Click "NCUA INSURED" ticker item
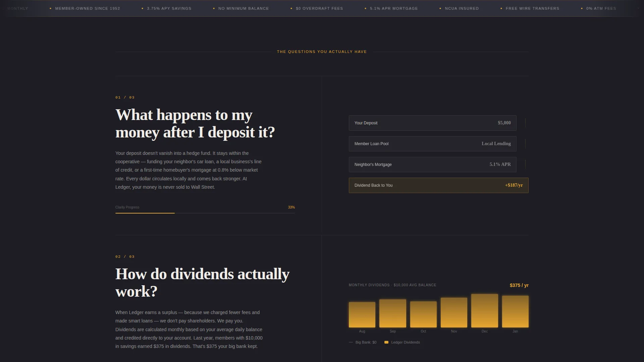644x362 pixels. [x=462, y=8]
